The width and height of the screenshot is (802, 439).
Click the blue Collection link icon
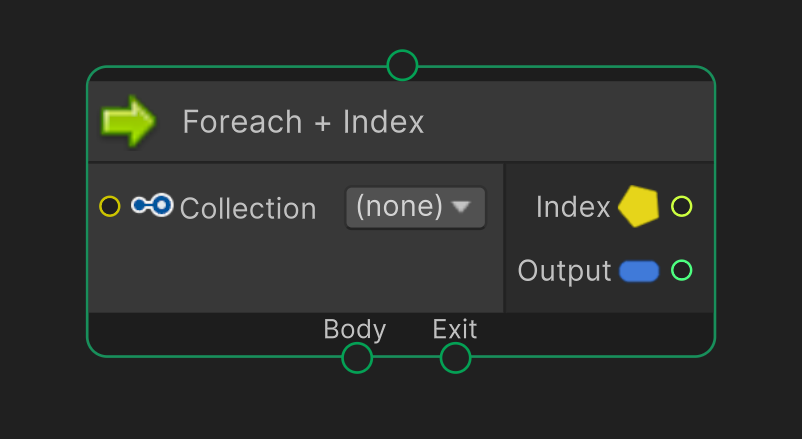pos(152,205)
